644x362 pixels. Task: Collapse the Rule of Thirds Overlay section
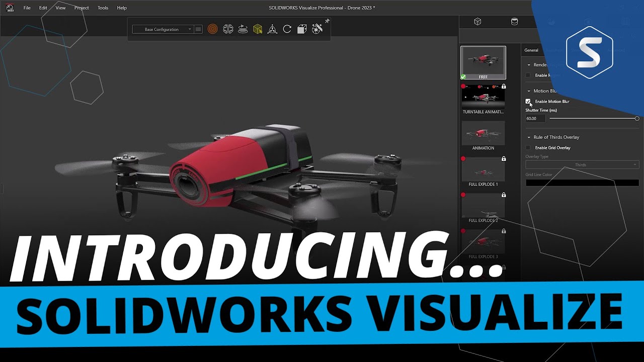[529, 137]
